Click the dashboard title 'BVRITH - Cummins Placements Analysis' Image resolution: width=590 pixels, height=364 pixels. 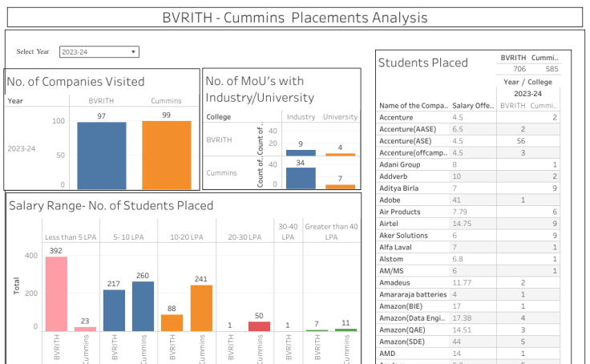(x=294, y=18)
